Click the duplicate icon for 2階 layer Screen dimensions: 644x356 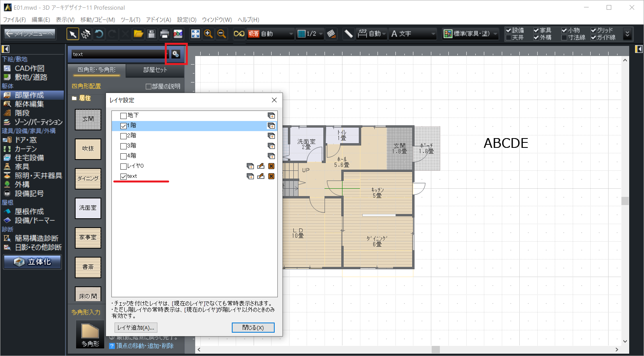coord(271,136)
